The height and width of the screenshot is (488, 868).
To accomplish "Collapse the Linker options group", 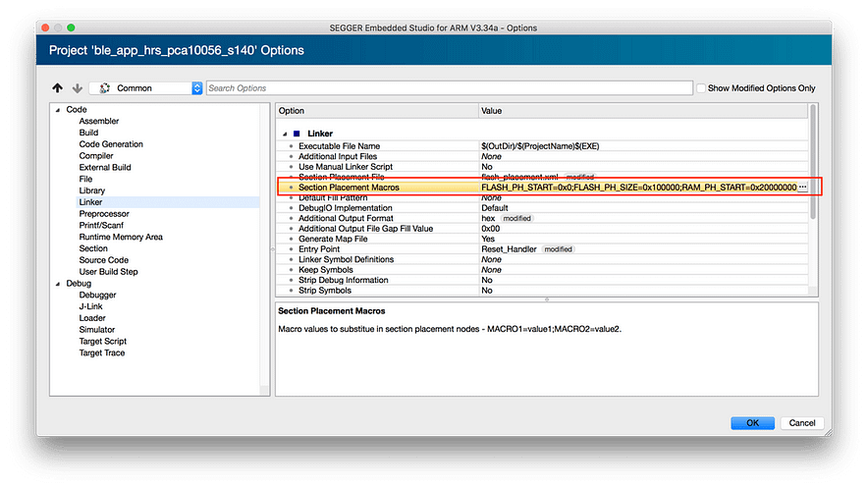I will [x=285, y=134].
